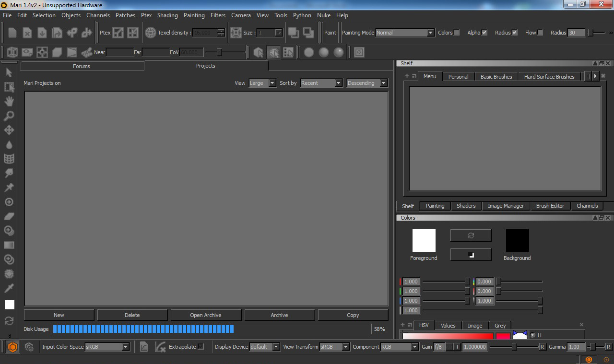The width and height of the screenshot is (614, 364).
Task: Click the flat lighting sphere icon
Action: [x=309, y=52]
